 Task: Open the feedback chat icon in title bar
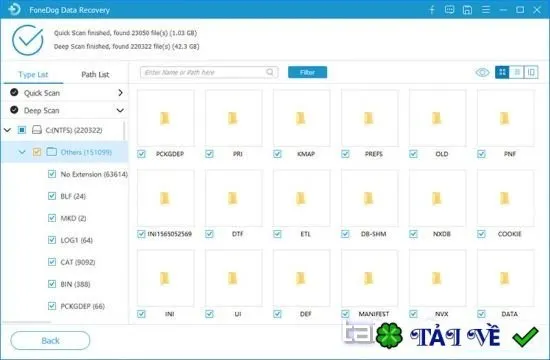tap(449, 10)
